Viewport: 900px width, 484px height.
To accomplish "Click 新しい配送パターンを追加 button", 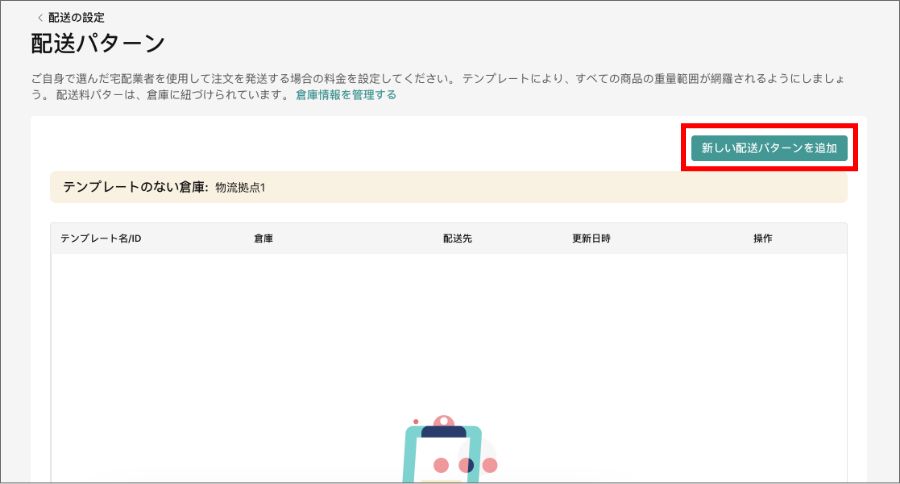I will click(x=769, y=148).
